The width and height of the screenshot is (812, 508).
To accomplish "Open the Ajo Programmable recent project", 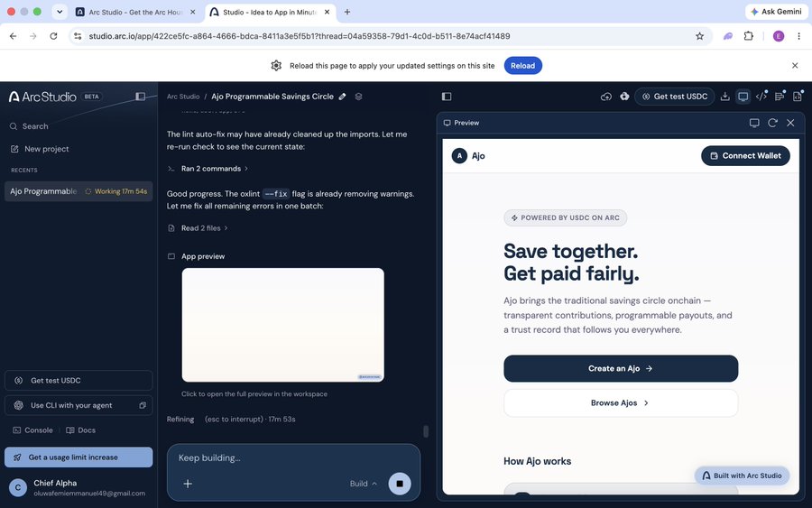I will click(x=78, y=191).
